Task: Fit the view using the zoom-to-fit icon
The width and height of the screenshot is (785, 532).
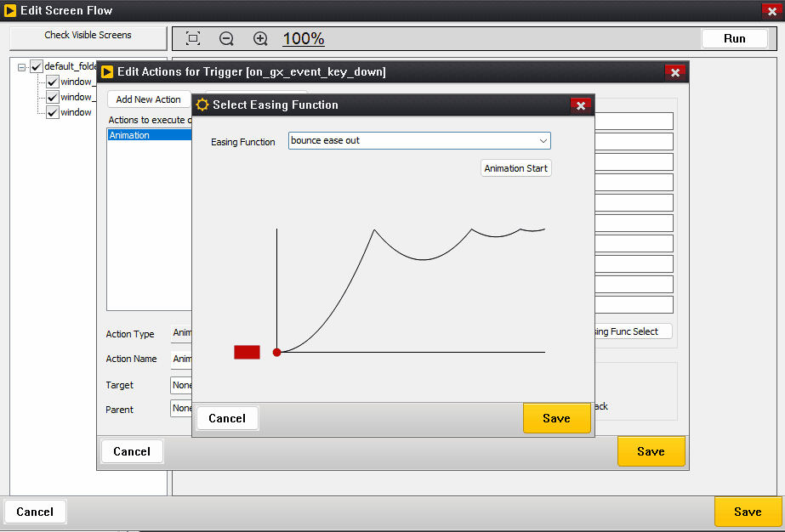Action: pos(193,38)
